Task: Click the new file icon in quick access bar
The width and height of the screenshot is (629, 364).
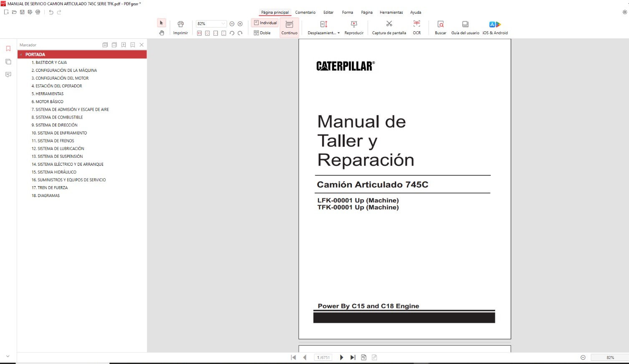Action: coord(6,12)
